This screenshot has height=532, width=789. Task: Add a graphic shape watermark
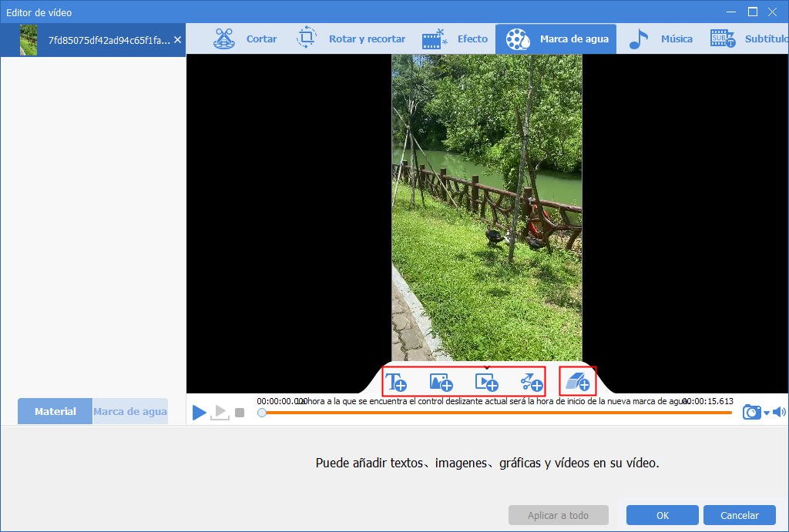(532, 382)
